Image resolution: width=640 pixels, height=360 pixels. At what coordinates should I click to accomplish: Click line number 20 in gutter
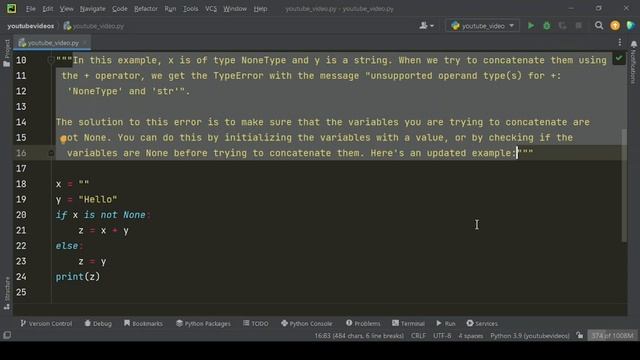(21, 215)
